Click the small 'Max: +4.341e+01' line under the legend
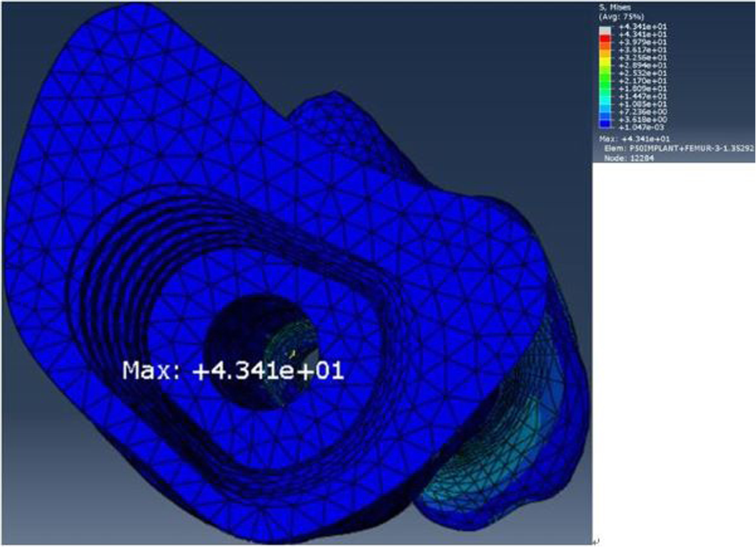 [x=634, y=139]
